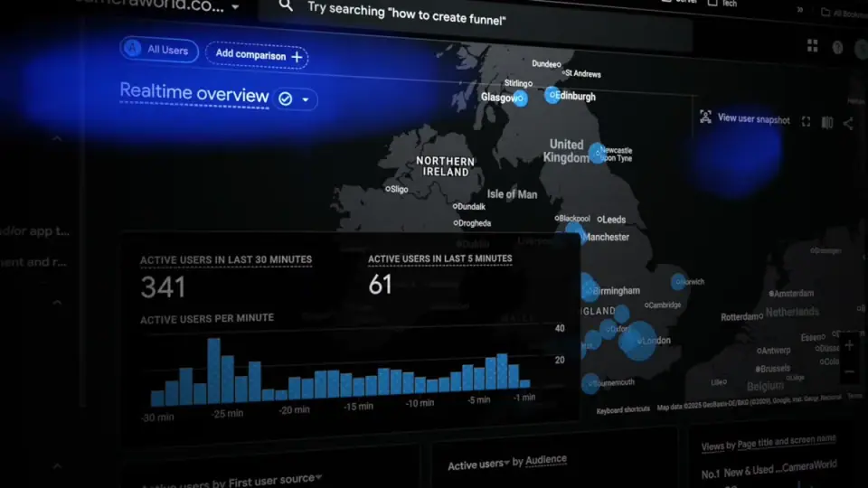Collapse the lower sidebar section chevron
The image size is (868, 488).
pyautogui.click(x=57, y=466)
